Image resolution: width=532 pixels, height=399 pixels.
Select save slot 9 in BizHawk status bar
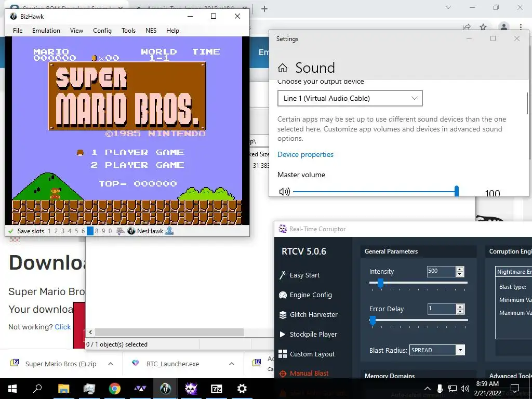coord(103,231)
